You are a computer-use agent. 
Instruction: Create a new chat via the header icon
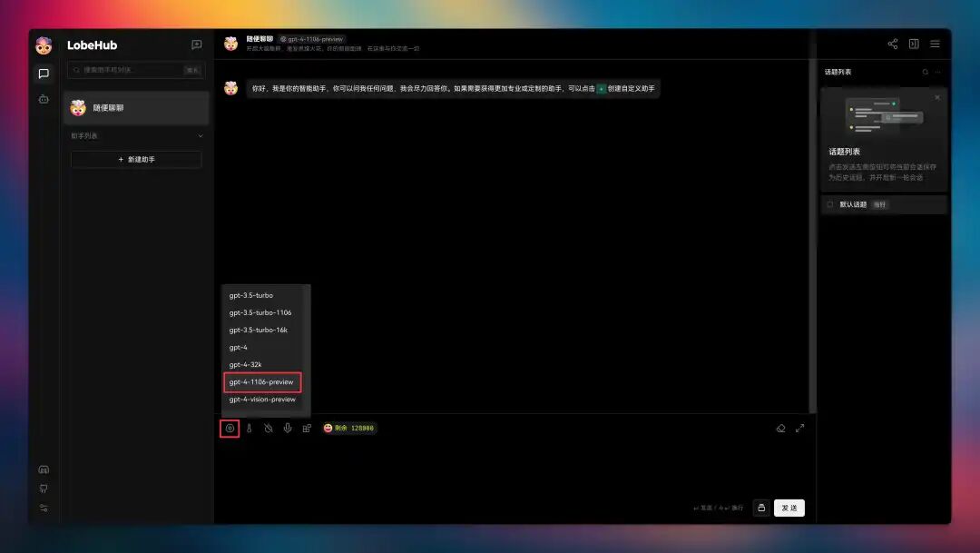click(x=196, y=45)
